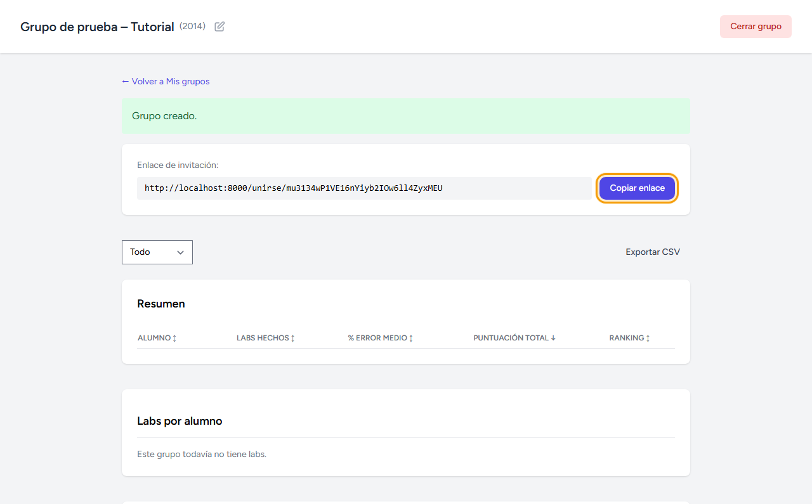The width and height of the screenshot is (812, 504).
Task: Click the Cerrar grupo button
Action: pos(756,27)
